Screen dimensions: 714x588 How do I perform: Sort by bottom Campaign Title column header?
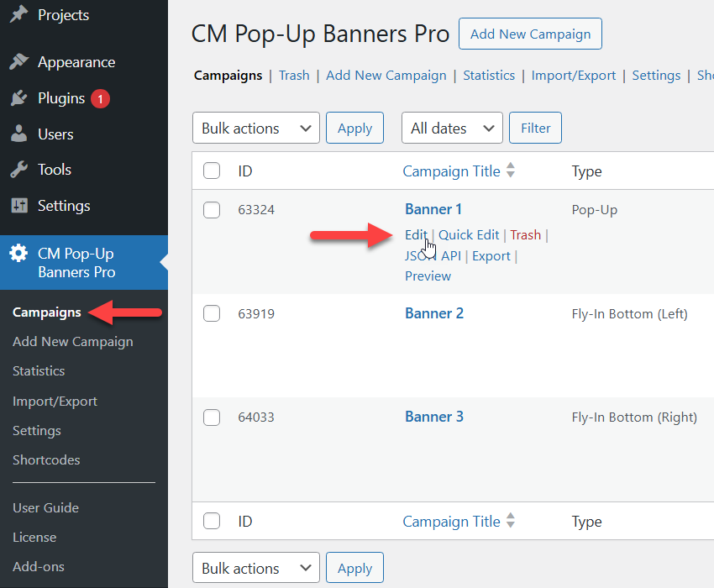pos(452,522)
